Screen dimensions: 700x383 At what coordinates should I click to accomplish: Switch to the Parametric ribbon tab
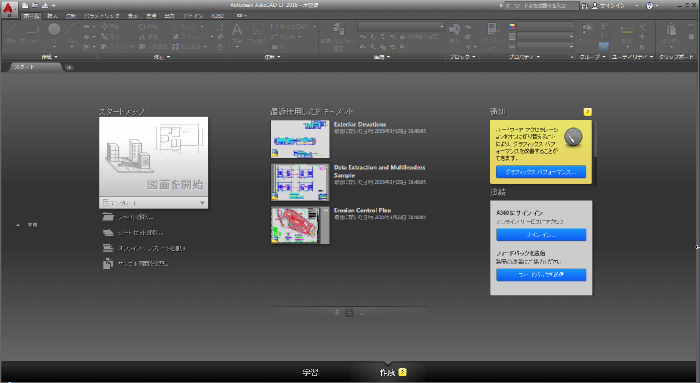coord(101,16)
